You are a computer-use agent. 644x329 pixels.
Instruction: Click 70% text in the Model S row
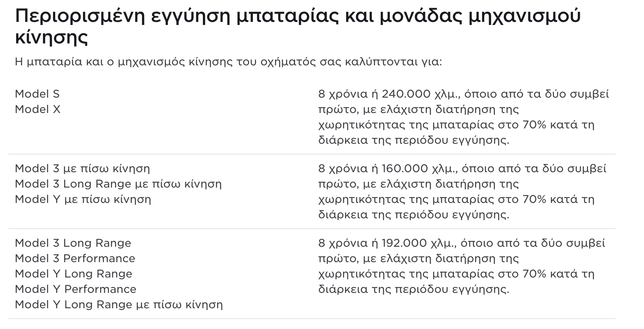[x=534, y=125]
